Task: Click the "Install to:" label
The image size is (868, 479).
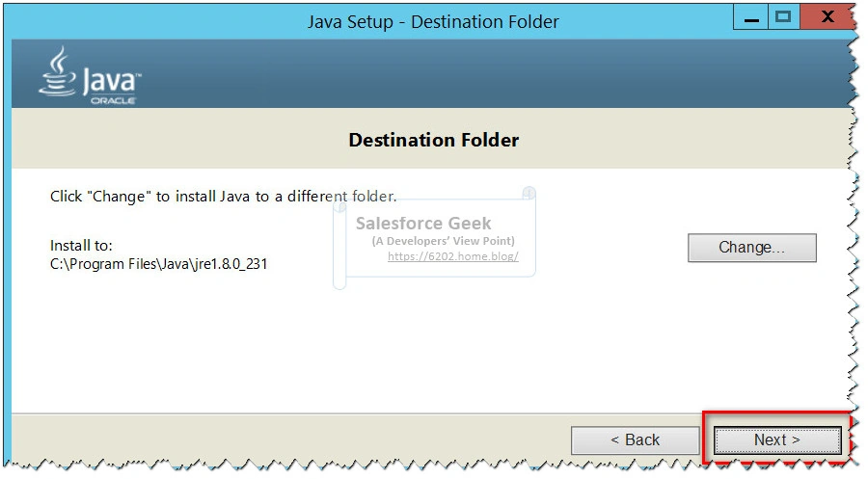Action: 81,245
